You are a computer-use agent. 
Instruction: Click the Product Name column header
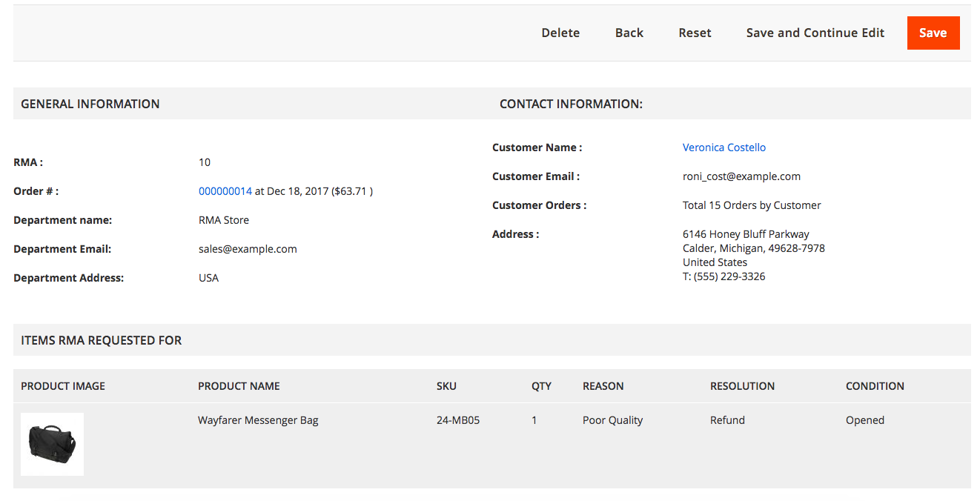(x=239, y=386)
